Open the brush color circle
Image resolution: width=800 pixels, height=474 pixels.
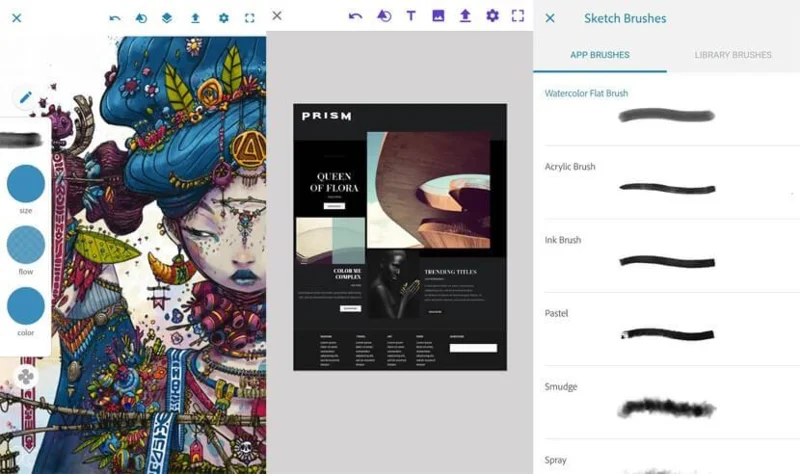[x=26, y=306]
